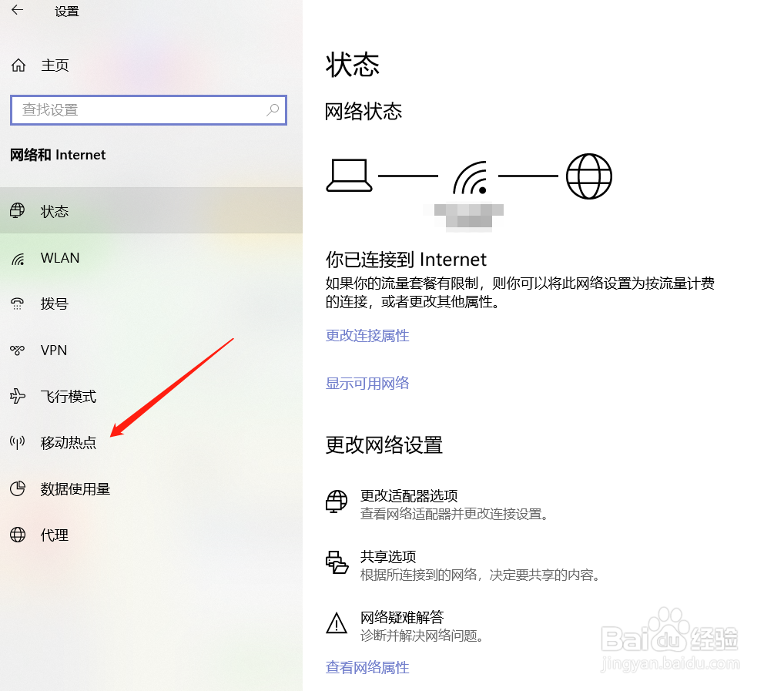Select the 拨号 dial-up icon
This screenshot has height=691, width=784.
coord(18,304)
